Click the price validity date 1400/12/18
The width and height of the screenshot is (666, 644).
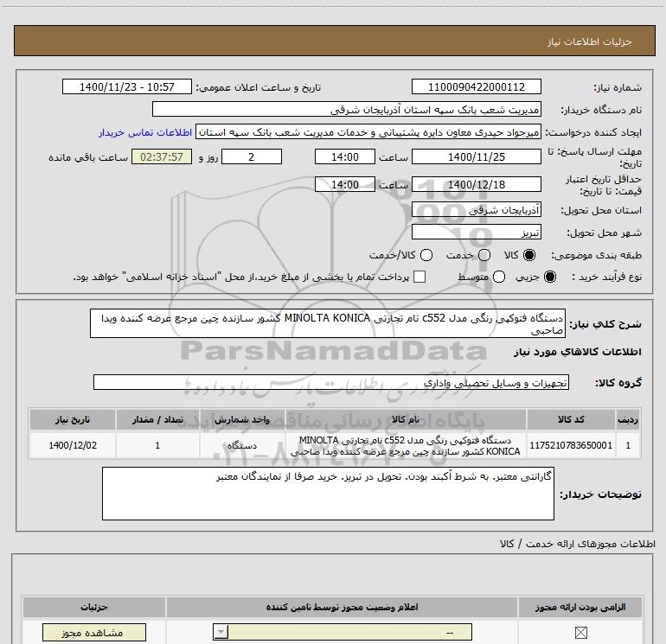coord(476,185)
